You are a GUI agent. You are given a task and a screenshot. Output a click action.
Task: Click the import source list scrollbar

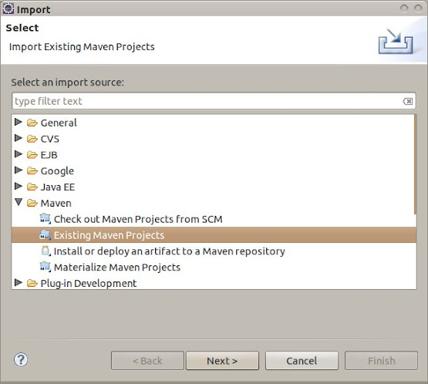click(x=415, y=164)
